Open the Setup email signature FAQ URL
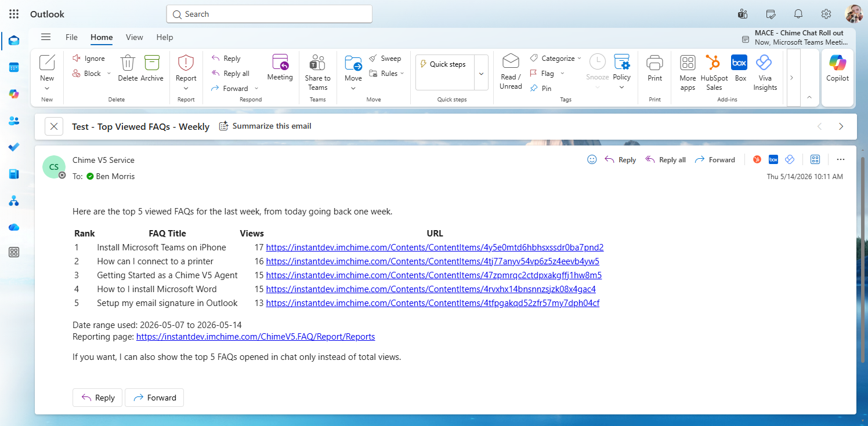The height and width of the screenshot is (426, 868). (x=432, y=303)
